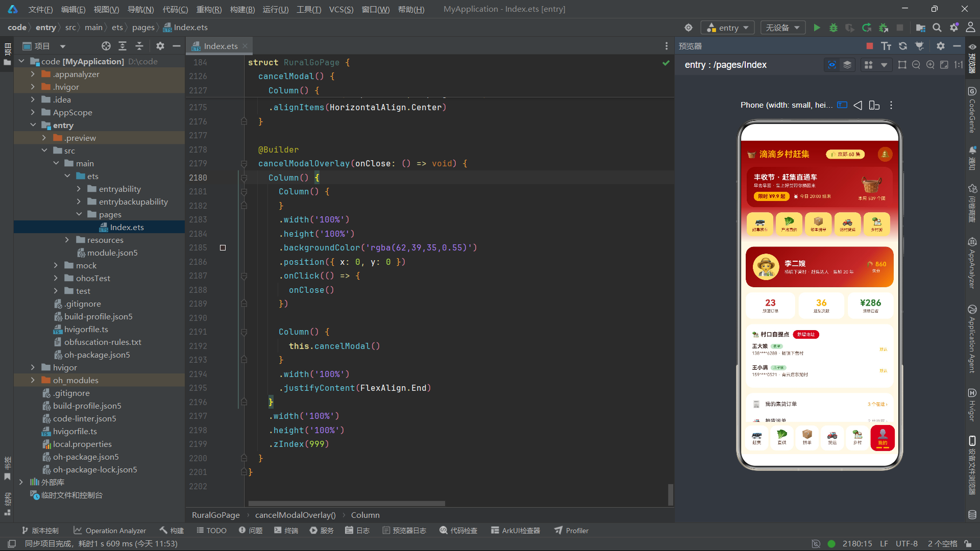Open the 终端 tool window tab
This screenshot has width=980, height=551.
tap(286, 531)
